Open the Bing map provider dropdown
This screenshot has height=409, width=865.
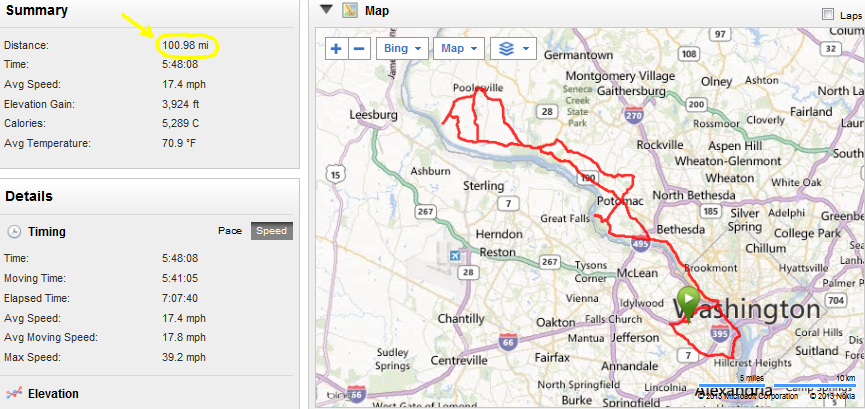(x=403, y=49)
